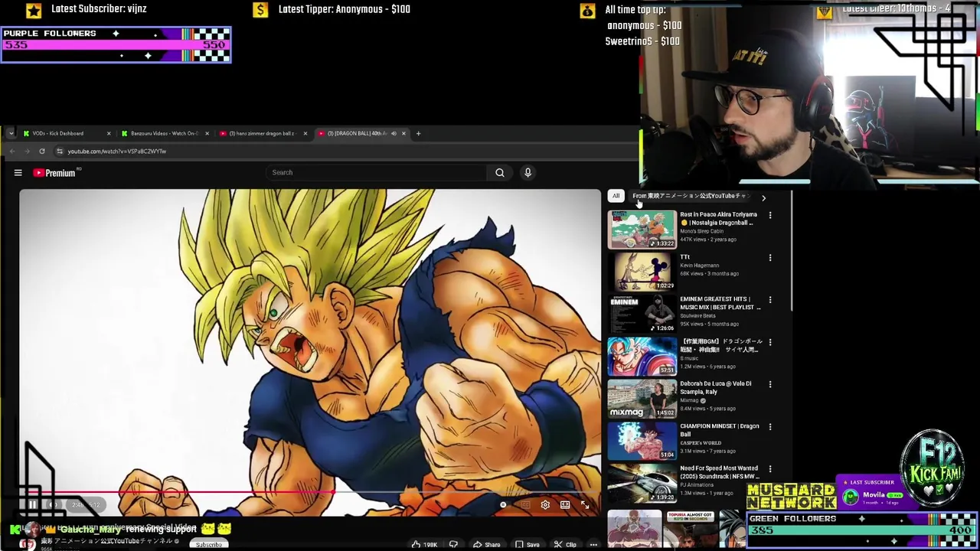The width and height of the screenshot is (980, 551).
Task: Select the All filter chip
Action: 616,196
